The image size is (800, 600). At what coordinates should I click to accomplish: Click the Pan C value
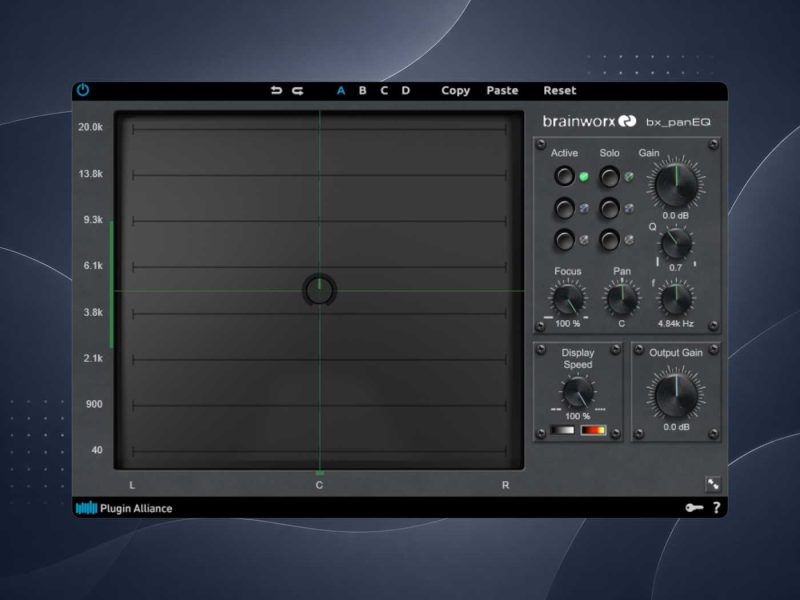coord(621,323)
